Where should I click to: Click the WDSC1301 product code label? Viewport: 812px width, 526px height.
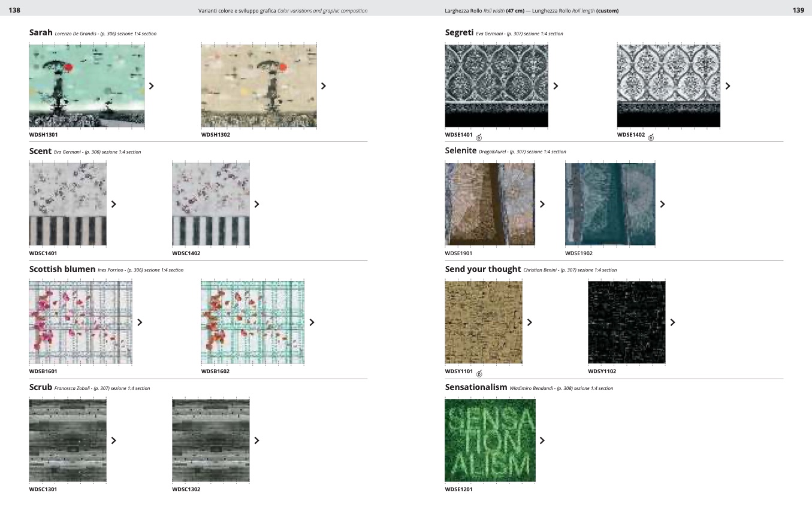[x=43, y=489]
